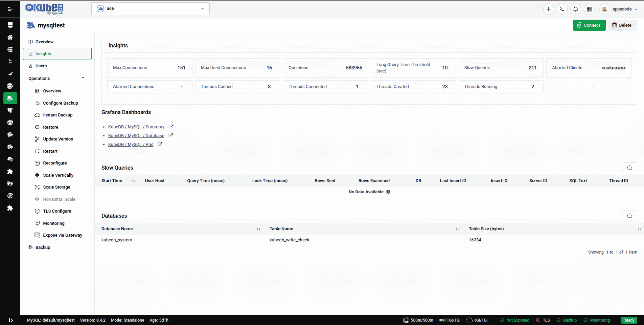644x325 pixels.
Task: Click the Ready status badge
Action: point(629,320)
